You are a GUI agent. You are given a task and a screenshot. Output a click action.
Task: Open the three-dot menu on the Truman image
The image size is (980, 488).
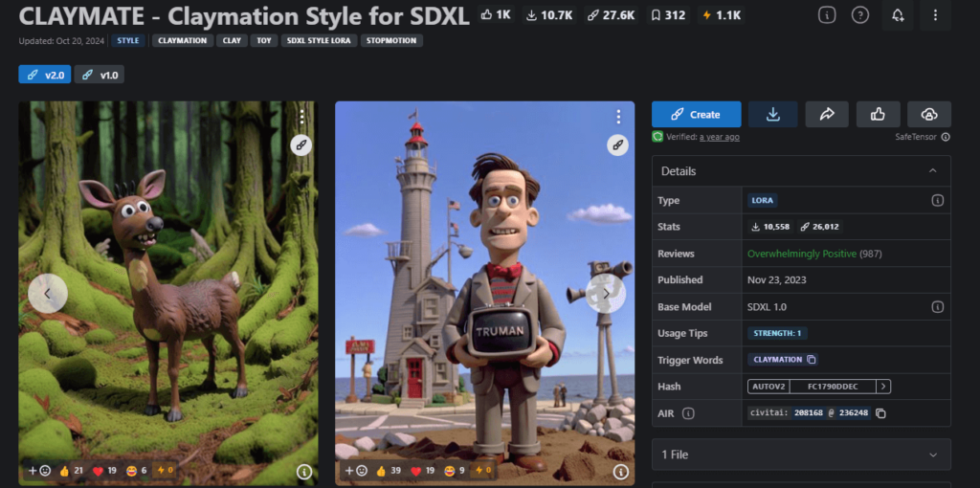pos(618,116)
